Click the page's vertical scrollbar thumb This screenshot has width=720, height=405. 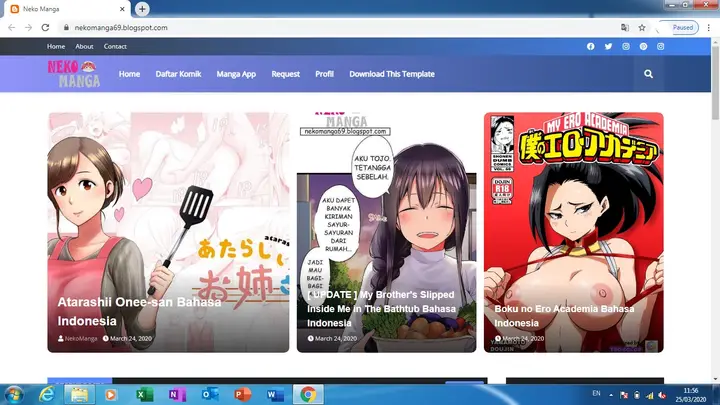(715, 83)
